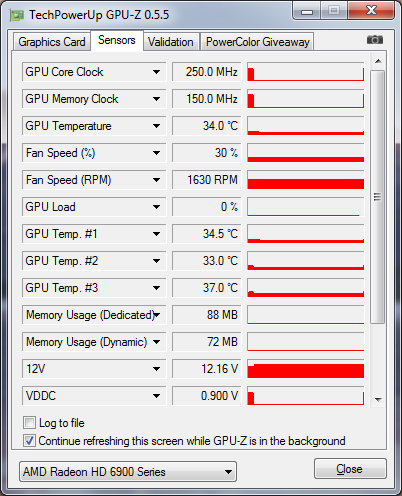The height and width of the screenshot is (496, 402).
Task: Click the GPU-Z app icon in title bar
Action: [x=17, y=15]
